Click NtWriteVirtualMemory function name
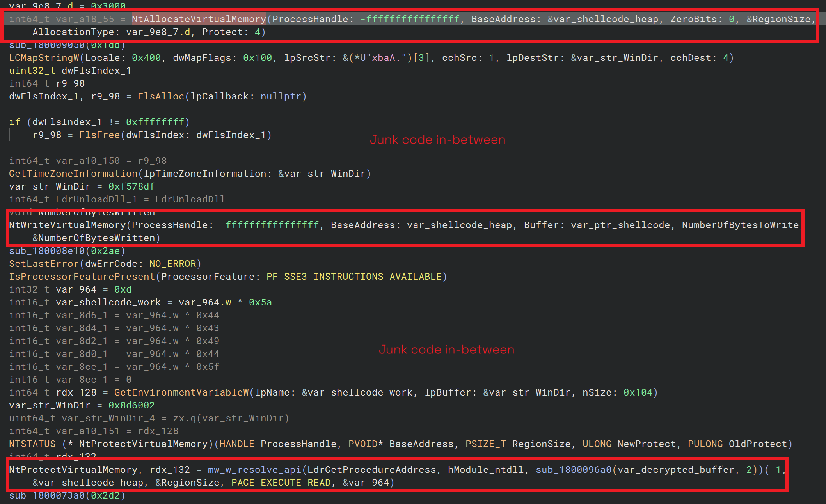Viewport: 826px width, 504px height. click(x=68, y=225)
